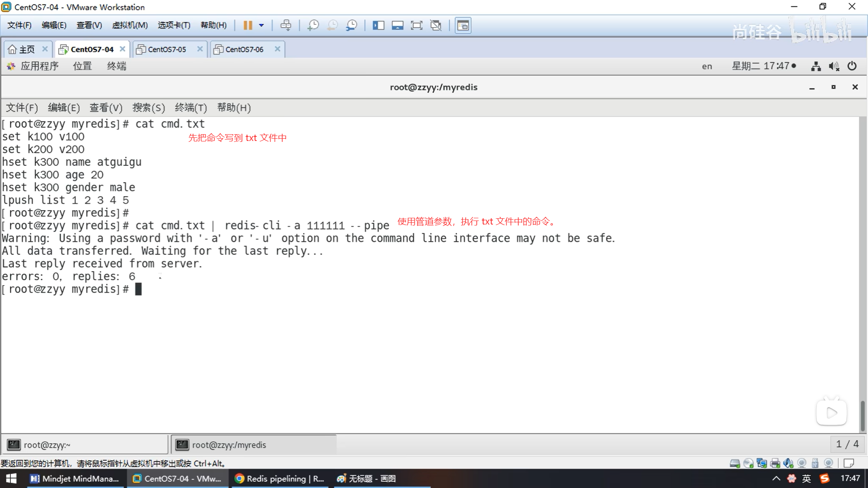
Task: Open the 位置 Places menu
Action: [82, 66]
